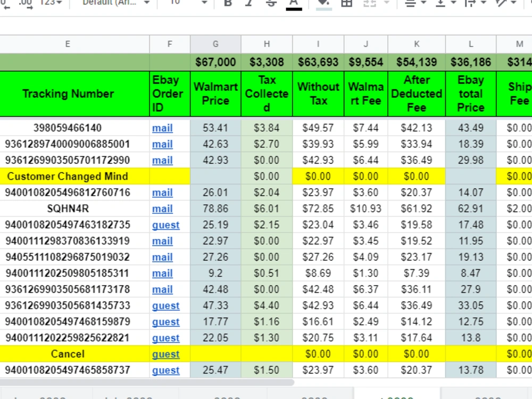This screenshot has height=399, width=532.
Task: Open text wrapping dropdown
Action: tap(475, 3)
